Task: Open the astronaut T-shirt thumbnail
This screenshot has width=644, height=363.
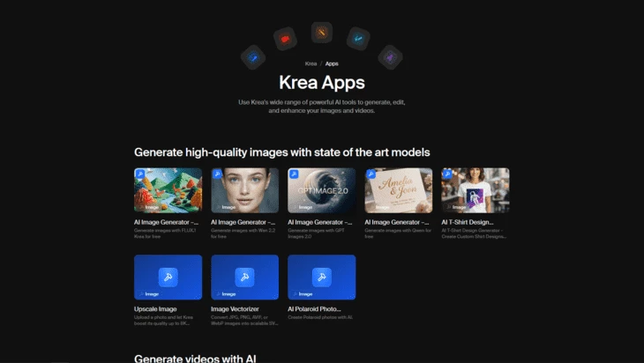Action: [x=476, y=190]
